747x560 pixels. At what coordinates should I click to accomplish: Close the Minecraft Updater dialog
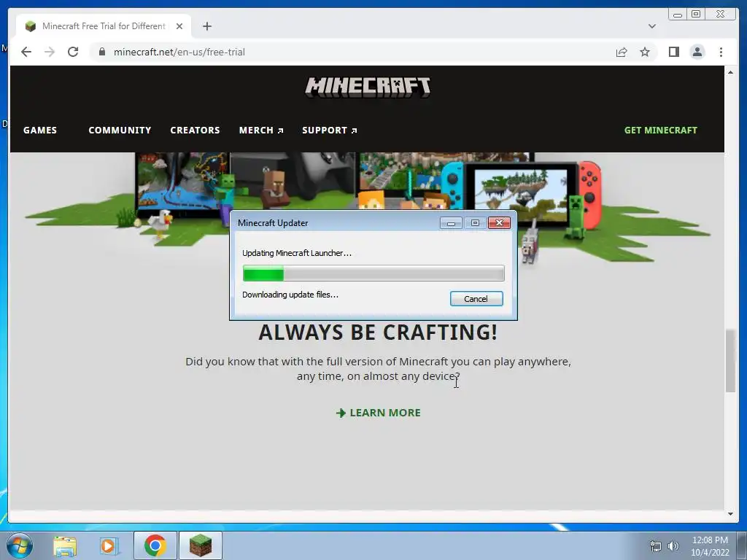tap(499, 223)
